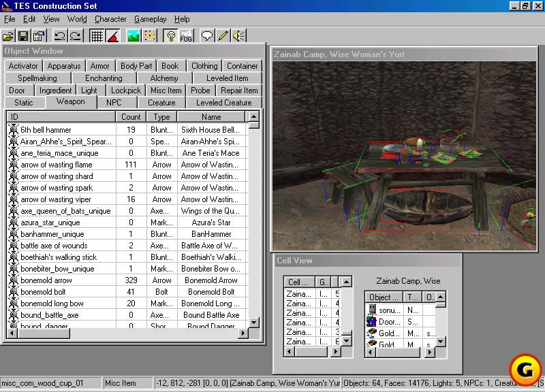Screen dimensions: 545x392
Task: Click the Zainab Camp, Wise Woman's Yurt render window title bar
Action: [x=403, y=54]
